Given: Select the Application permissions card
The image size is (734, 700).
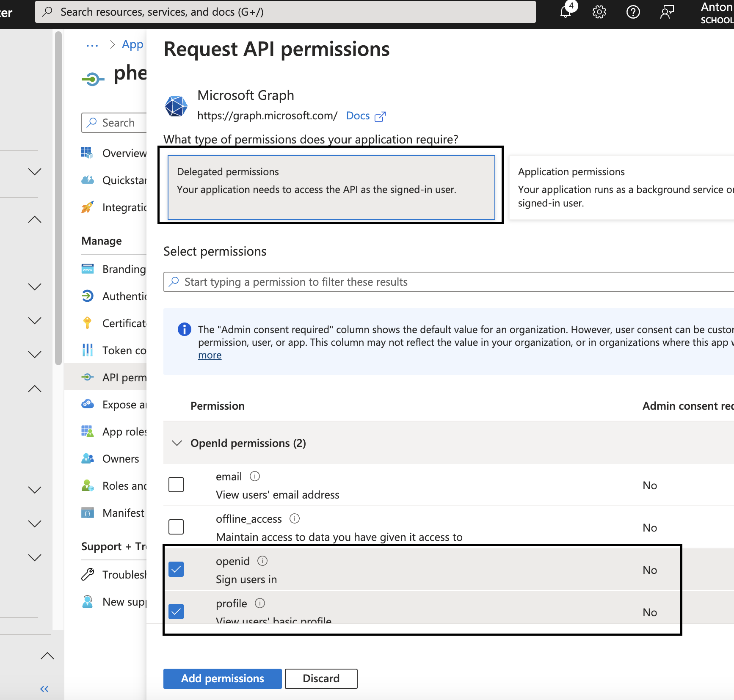Looking at the screenshot, I should 621,187.
